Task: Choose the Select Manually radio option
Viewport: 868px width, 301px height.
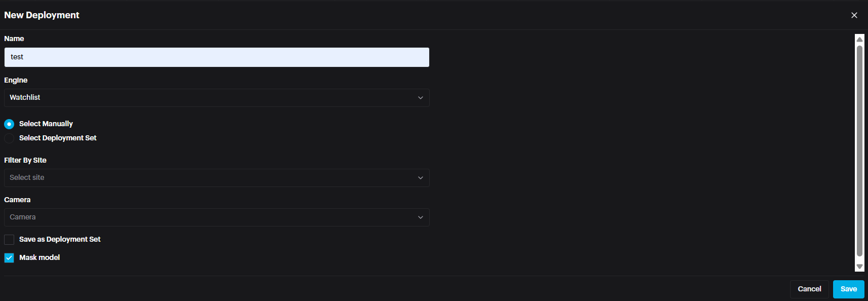Action: tap(9, 124)
